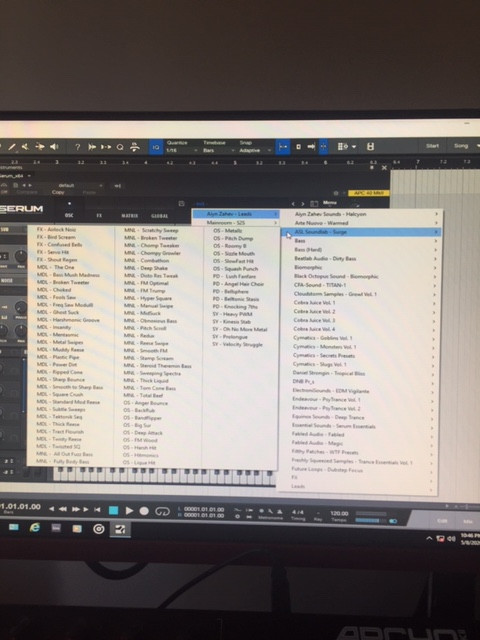The image size is (480, 640).
Task: Pin the Serum plugin window
Action: tap(373, 168)
